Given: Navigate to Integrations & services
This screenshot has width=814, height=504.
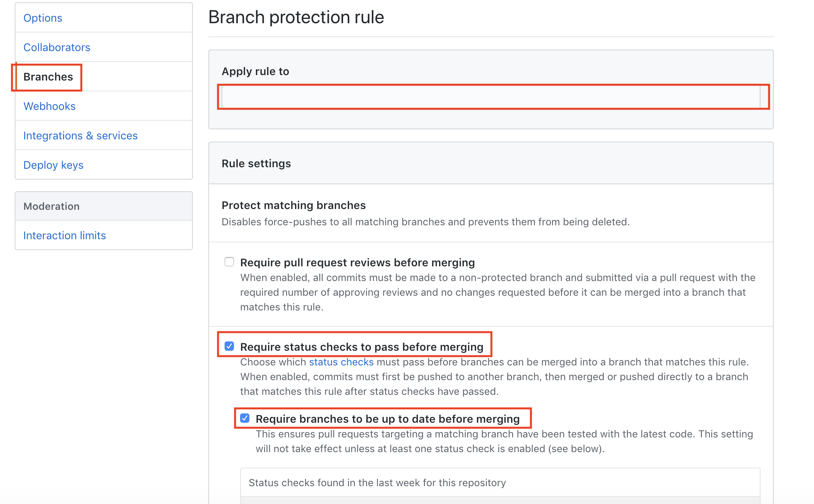Looking at the screenshot, I should [x=80, y=135].
